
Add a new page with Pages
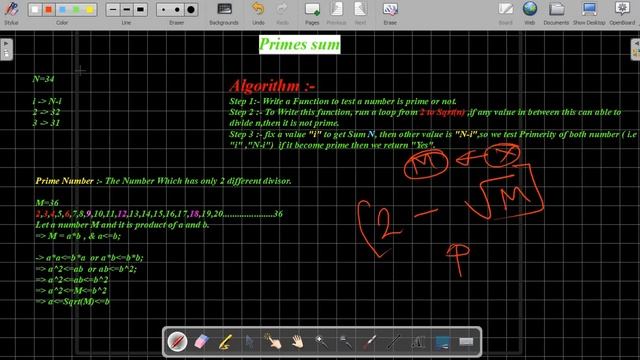click(312, 13)
